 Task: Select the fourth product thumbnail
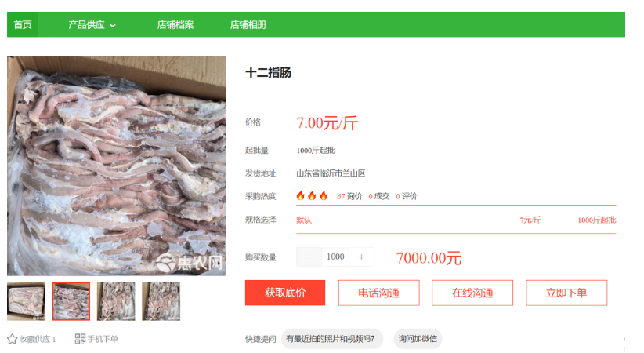pyautogui.click(x=161, y=301)
